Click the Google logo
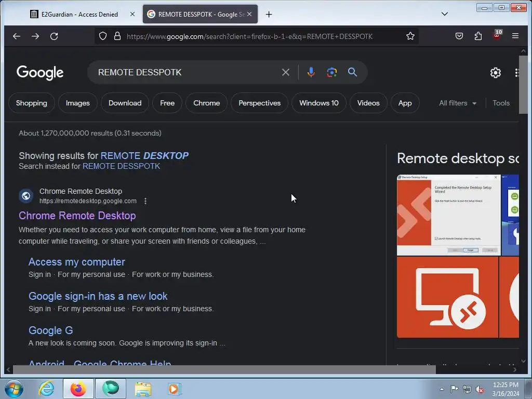This screenshot has width=532, height=399. pos(40,72)
